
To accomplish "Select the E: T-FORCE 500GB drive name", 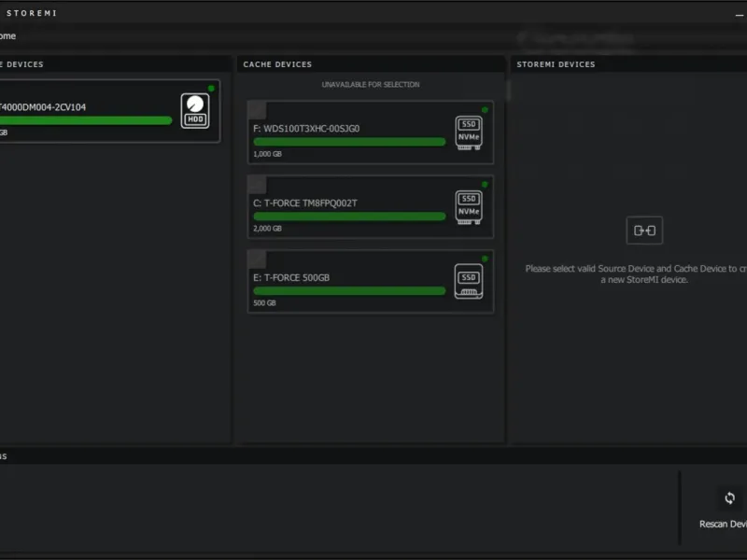I will point(291,277).
